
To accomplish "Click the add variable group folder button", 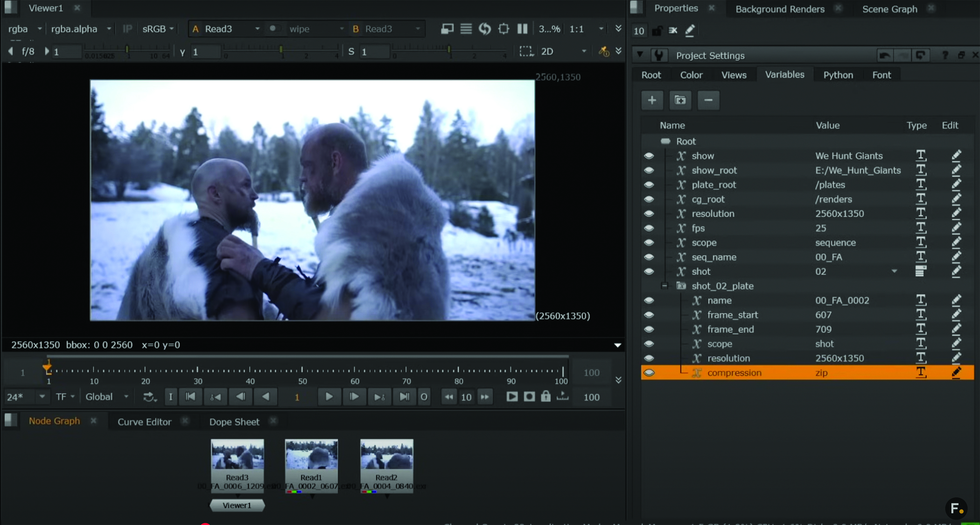I will click(x=680, y=100).
